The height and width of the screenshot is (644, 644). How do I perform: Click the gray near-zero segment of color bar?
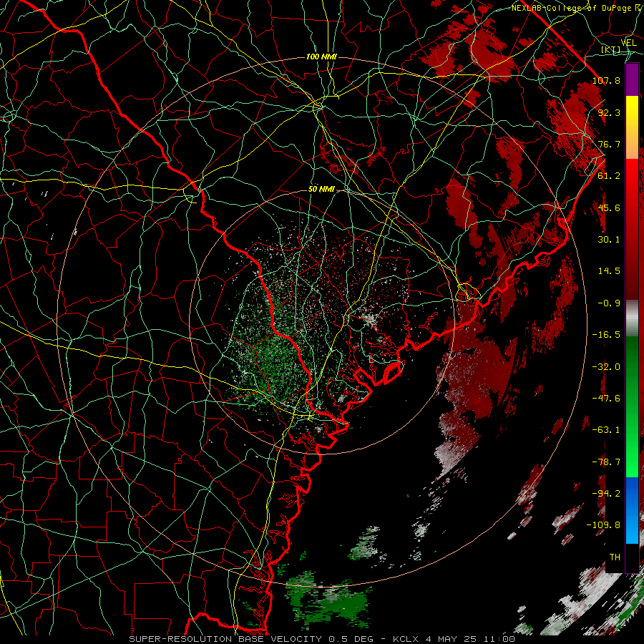tap(632, 318)
